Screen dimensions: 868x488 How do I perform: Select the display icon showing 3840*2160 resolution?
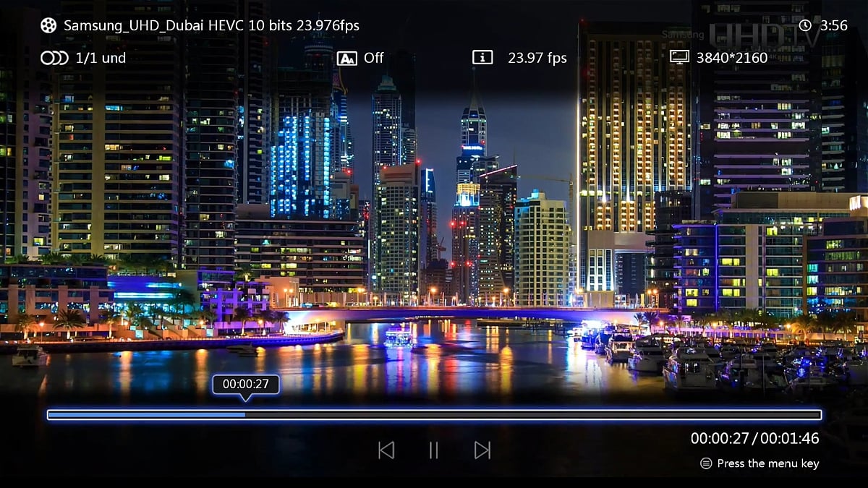click(678, 57)
